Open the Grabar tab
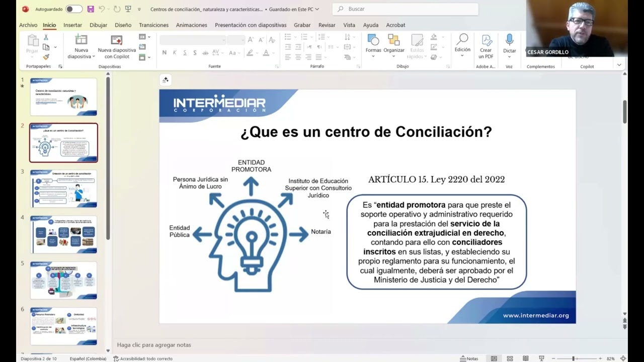Viewport: 644px width, 362px height. [x=302, y=25]
